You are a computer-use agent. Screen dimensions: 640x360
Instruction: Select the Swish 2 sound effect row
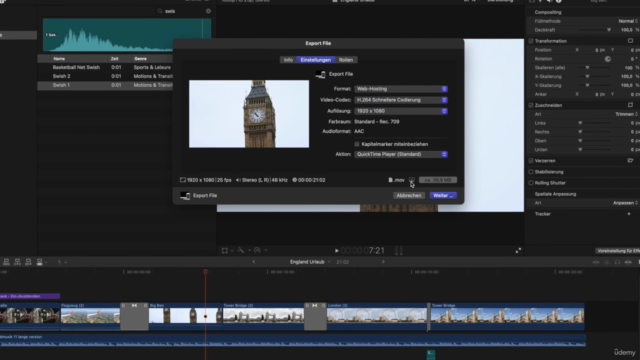pyautogui.click(x=105, y=76)
